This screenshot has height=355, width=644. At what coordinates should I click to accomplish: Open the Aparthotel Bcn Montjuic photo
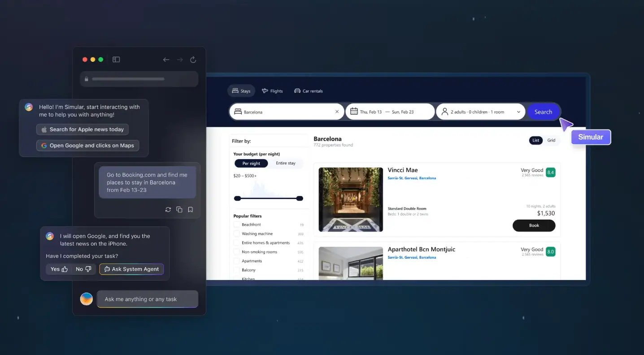click(x=351, y=264)
